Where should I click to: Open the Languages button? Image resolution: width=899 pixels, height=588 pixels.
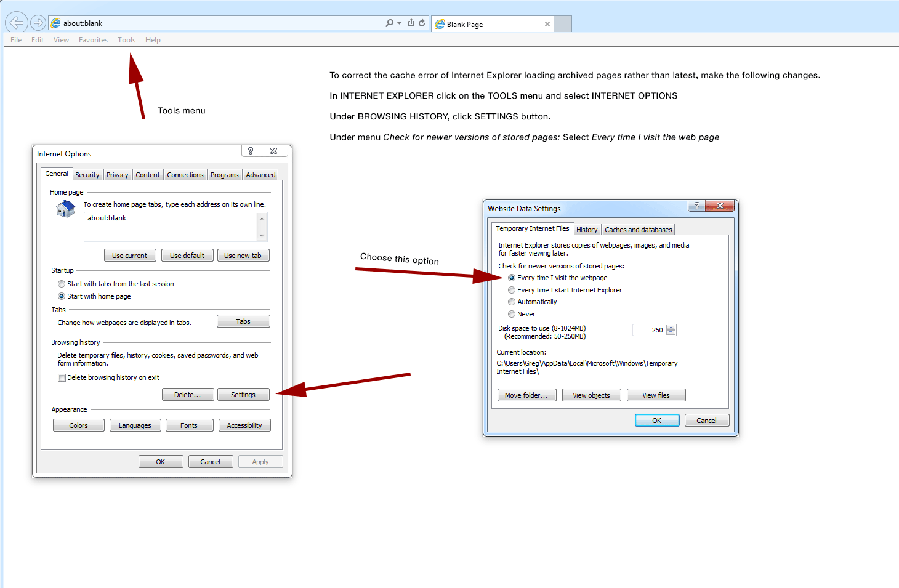(x=135, y=425)
